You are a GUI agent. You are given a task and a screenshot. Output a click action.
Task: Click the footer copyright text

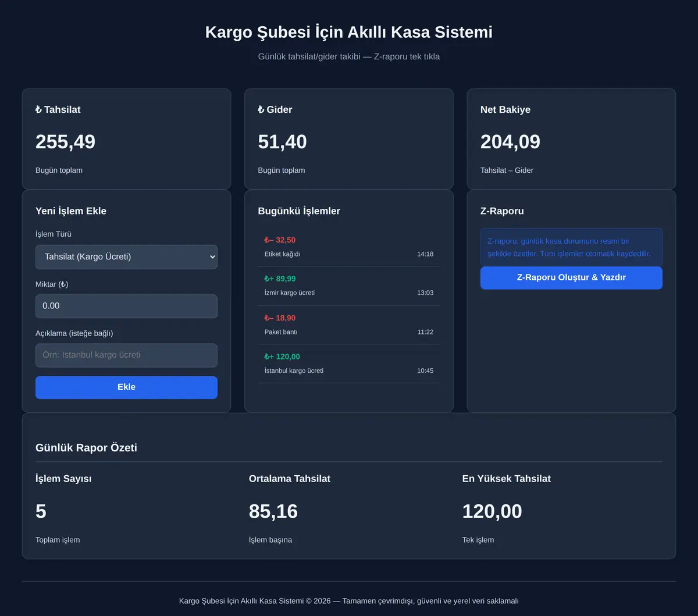click(349, 601)
